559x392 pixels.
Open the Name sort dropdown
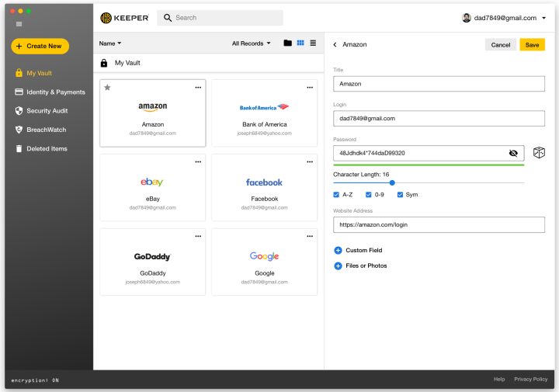click(110, 43)
